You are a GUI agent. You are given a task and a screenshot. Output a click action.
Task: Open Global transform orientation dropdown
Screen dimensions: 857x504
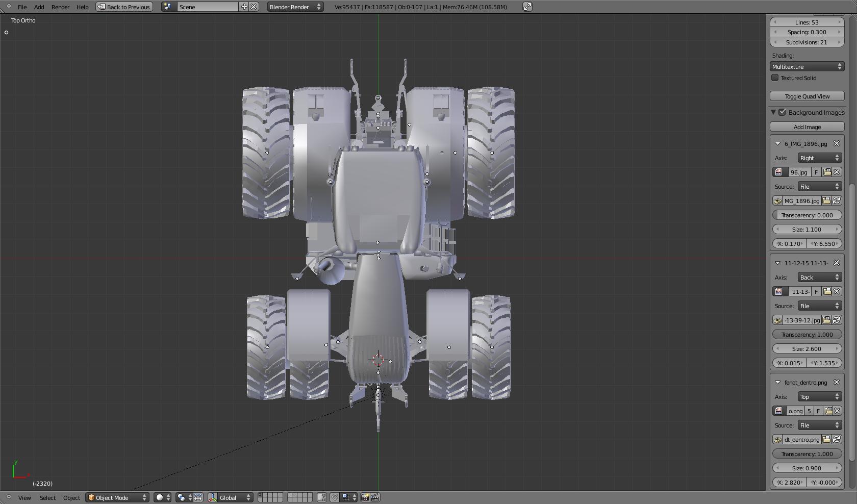tap(235, 498)
